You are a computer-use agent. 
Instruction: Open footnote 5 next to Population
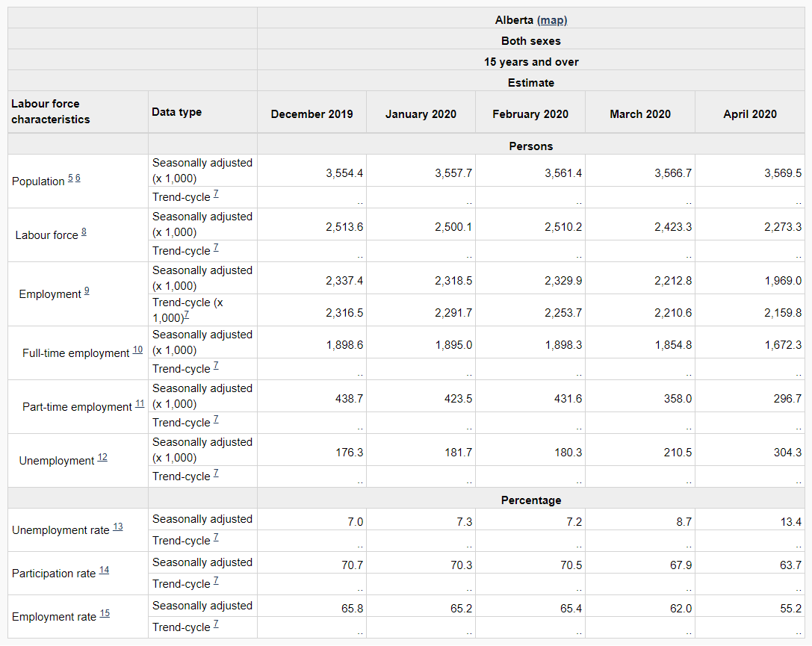point(70,178)
